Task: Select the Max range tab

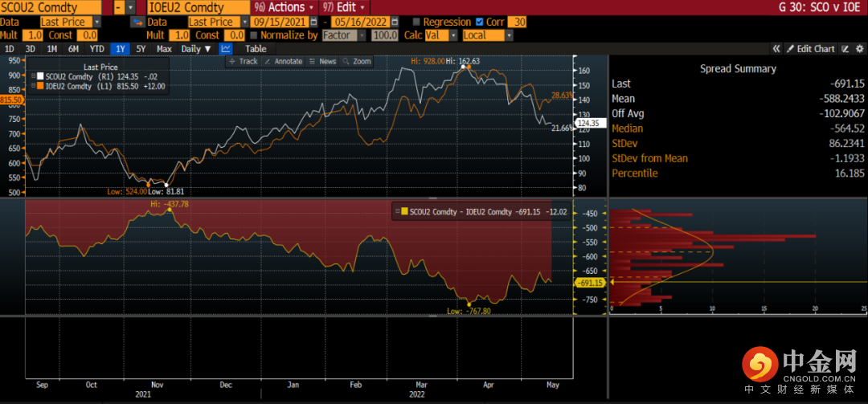Action: tap(164, 49)
